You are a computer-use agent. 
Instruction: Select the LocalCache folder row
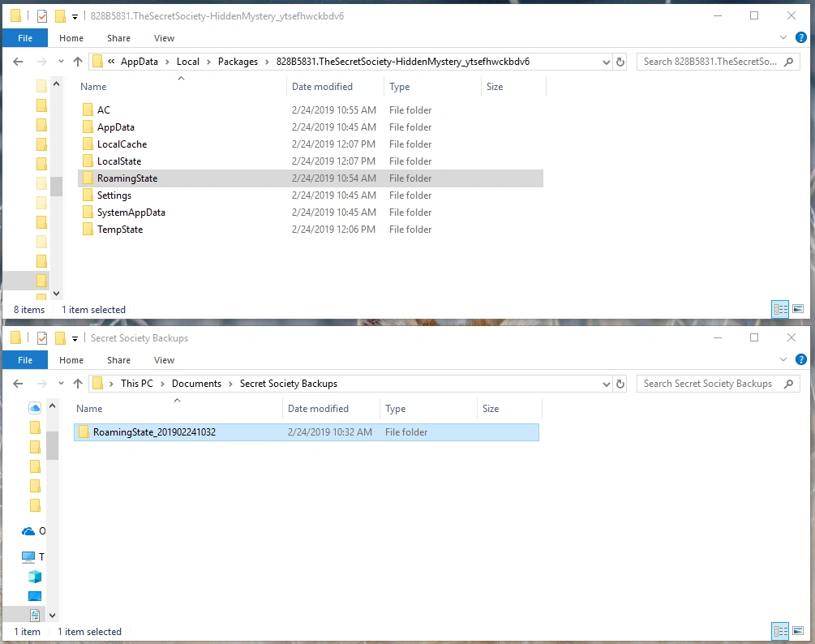click(x=311, y=144)
